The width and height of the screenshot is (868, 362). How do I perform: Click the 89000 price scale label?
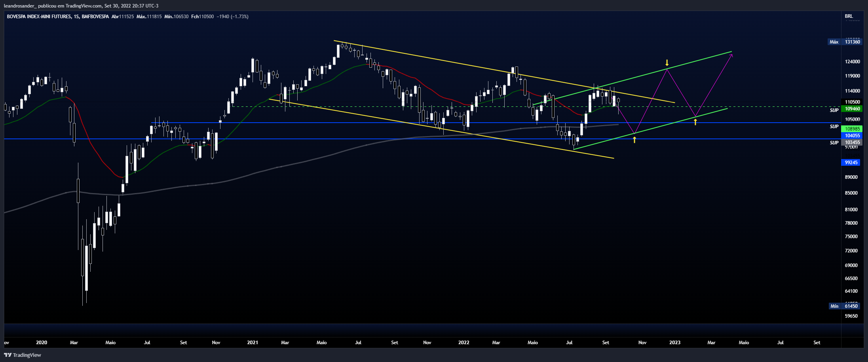[851, 177]
